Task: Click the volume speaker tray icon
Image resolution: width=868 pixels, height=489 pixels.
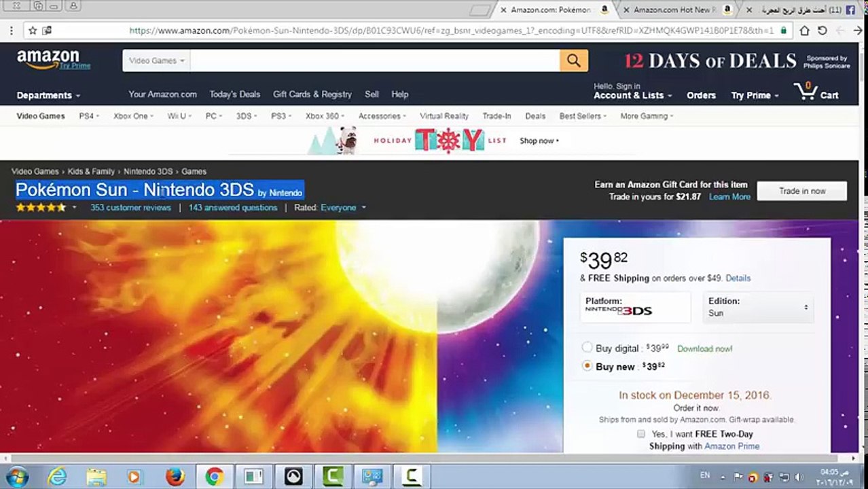Action: click(x=799, y=477)
